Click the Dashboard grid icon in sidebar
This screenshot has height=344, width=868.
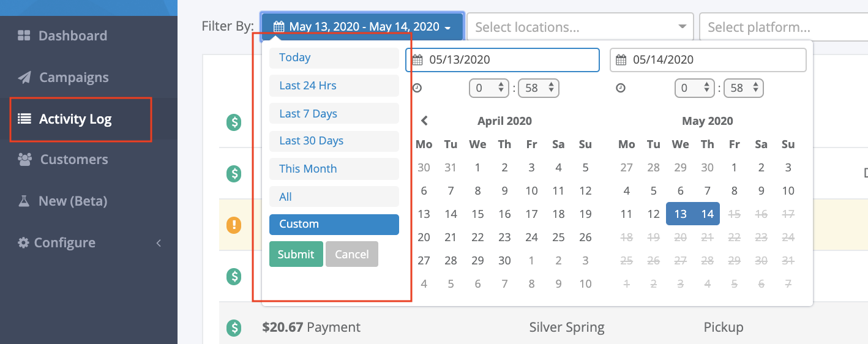(24, 36)
